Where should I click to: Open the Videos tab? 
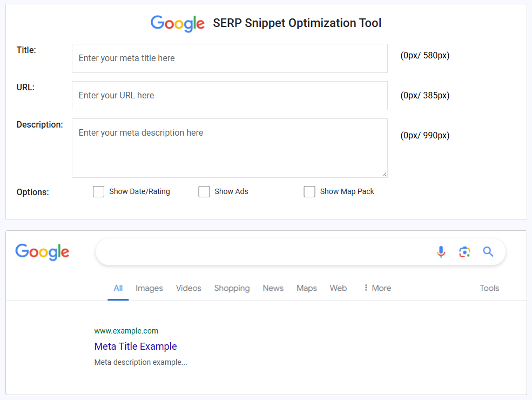pyautogui.click(x=188, y=288)
